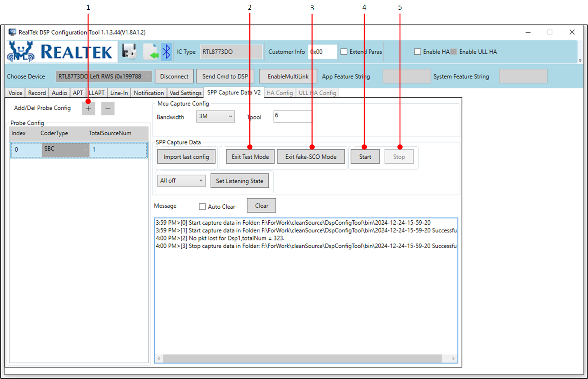Screen dimensions: 588x379
Task: Expand the Bandwidth 3M dropdown
Action: (x=216, y=116)
